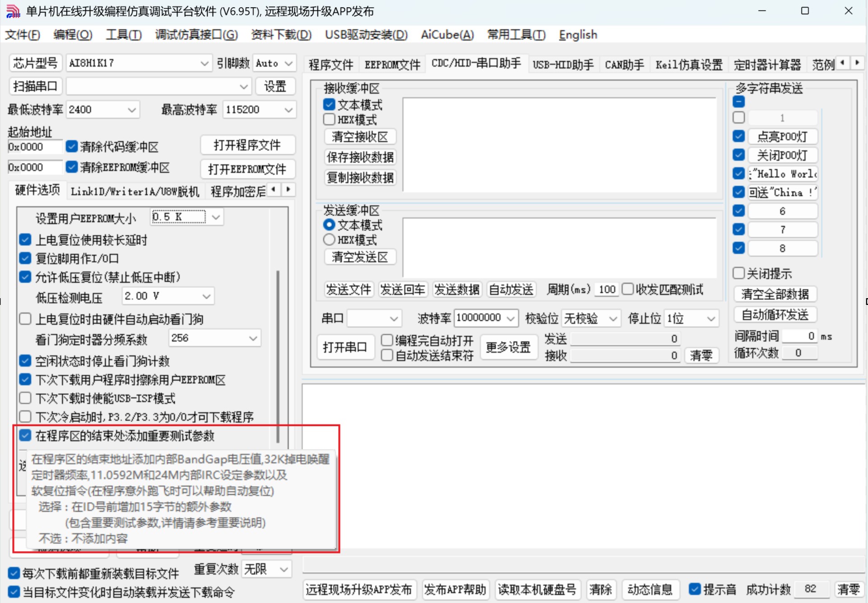Screen dimensions: 868x603
Task: Toggle 上电复位使用较长延时 checkbox
Action: [25, 240]
